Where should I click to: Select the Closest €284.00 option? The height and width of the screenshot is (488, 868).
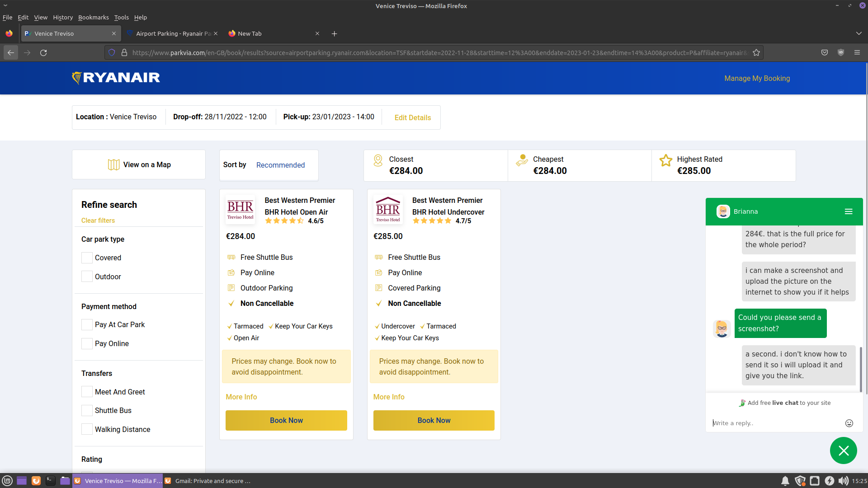pos(436,166)
